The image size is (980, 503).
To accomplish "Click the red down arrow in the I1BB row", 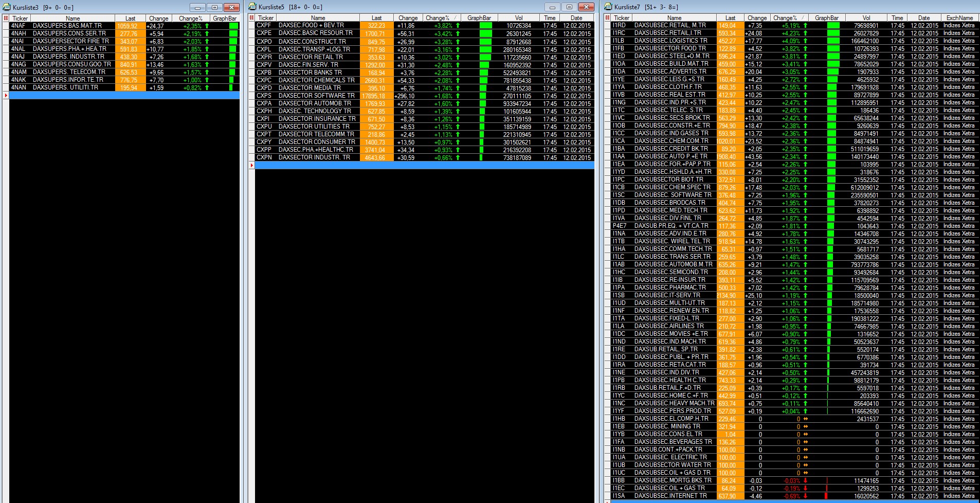I will 805,481.
